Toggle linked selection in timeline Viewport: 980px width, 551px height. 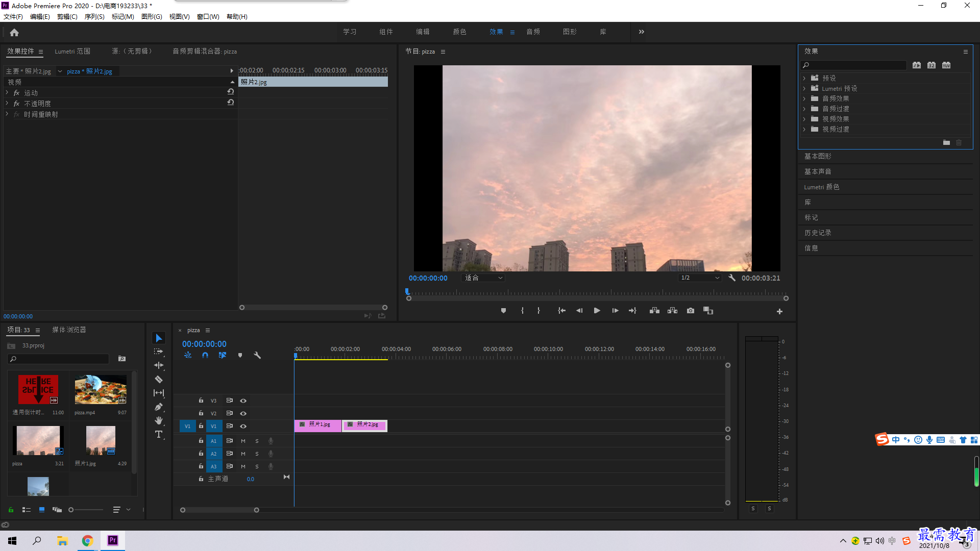click(x=223, y=355)
